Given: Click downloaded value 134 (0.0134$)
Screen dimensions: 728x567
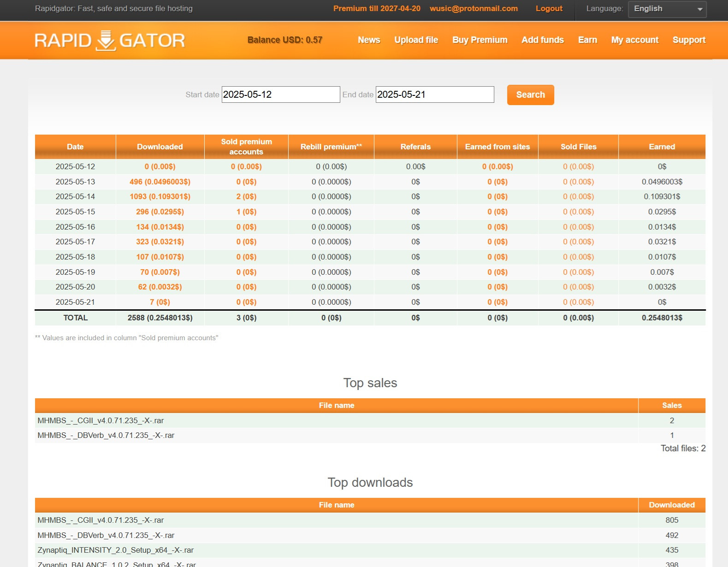Looking at the screenshot, I should click(160, 227).
